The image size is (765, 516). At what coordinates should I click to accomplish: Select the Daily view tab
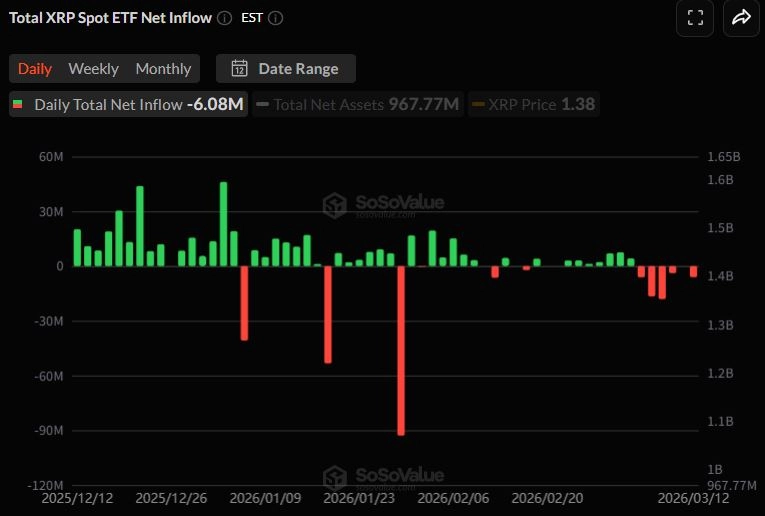click(x=35, y=69)
